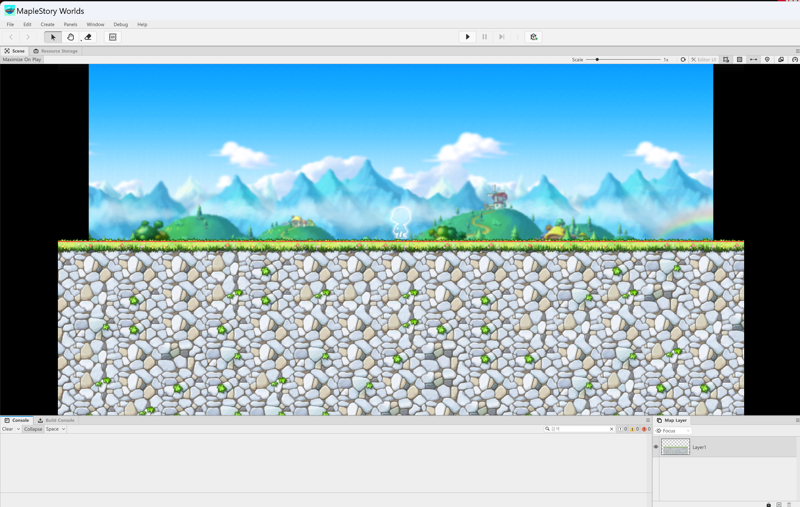Screen dimensions: 800x507
Task: Hide Layer1 with the eye icon
Action: coord(656,447)
